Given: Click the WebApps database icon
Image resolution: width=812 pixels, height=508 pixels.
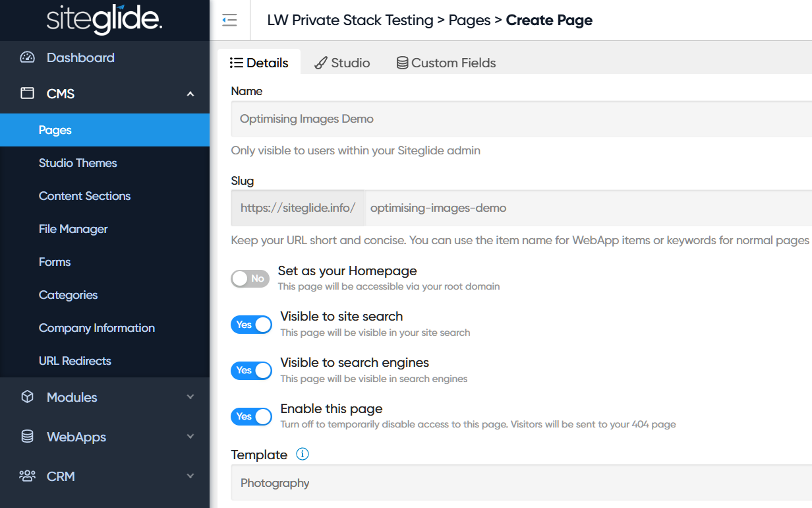Looking at the screenshot, I should coord(27,437).
